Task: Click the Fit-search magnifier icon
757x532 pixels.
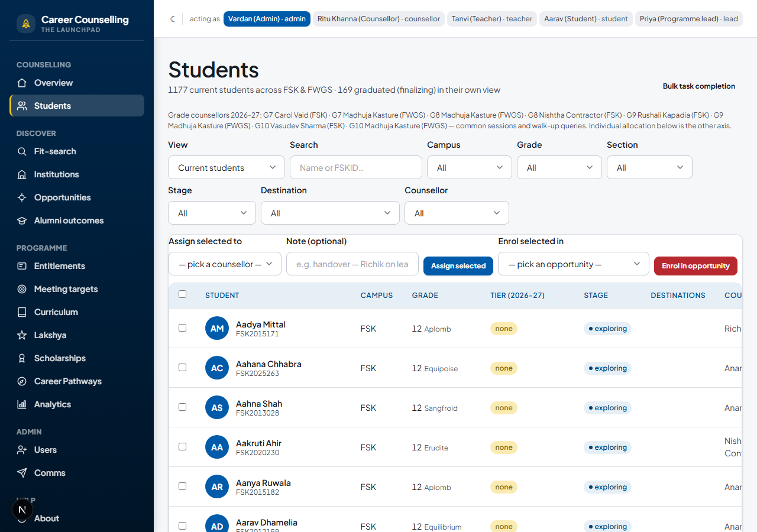Action: (x=22, y=151)
